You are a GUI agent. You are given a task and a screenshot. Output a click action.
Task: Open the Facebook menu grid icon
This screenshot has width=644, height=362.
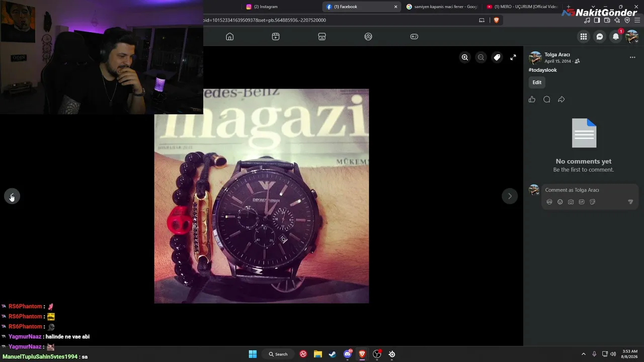pos(584,37)
